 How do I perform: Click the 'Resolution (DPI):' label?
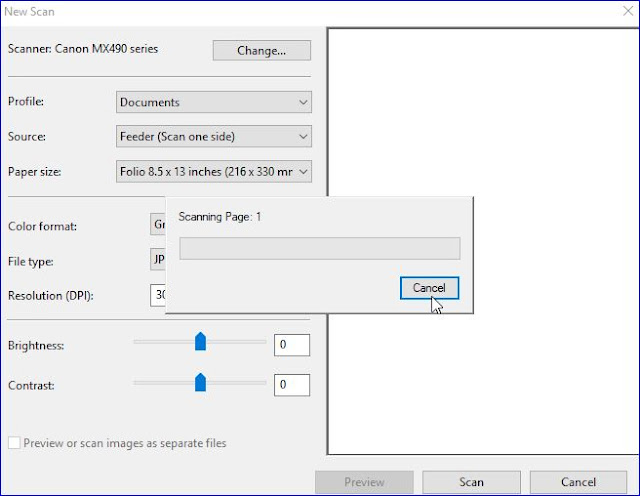[51, 296]
